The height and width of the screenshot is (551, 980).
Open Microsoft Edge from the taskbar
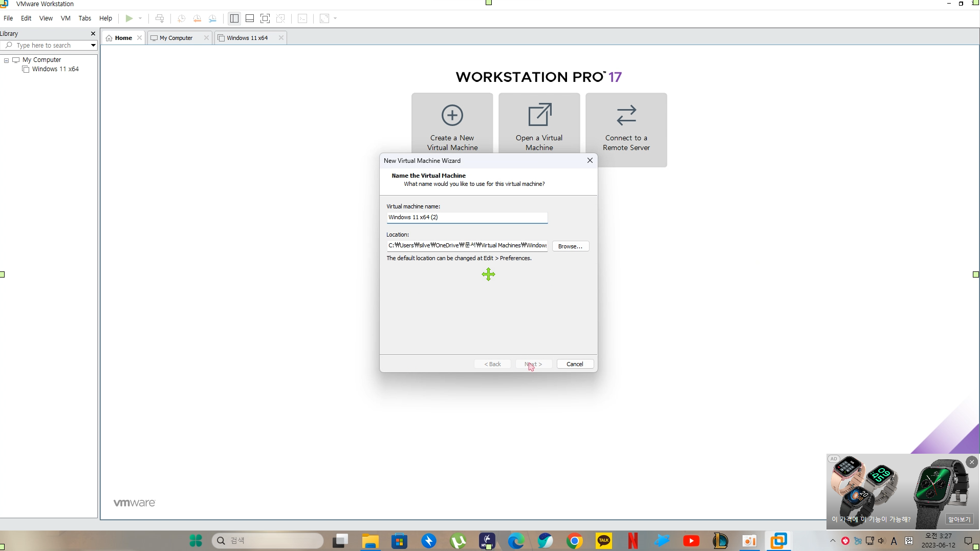pos(516,541)
